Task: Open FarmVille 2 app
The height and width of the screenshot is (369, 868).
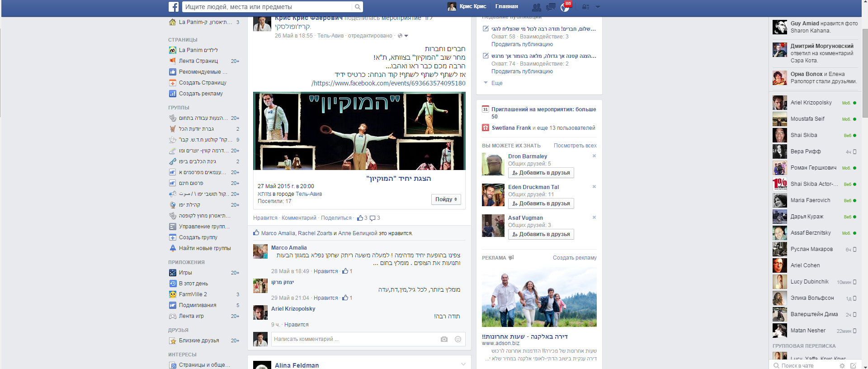Action: pyautogui.click(x=204, y=294)
